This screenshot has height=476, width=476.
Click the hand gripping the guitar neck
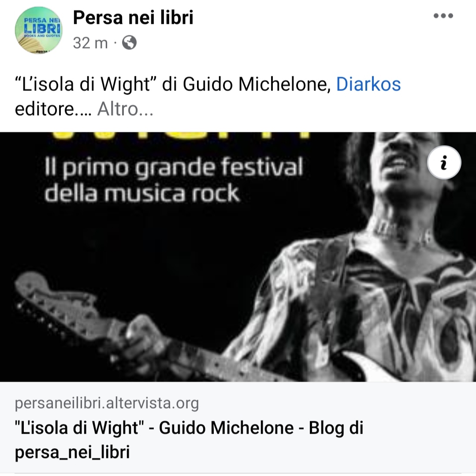click(x=146, y=337)
